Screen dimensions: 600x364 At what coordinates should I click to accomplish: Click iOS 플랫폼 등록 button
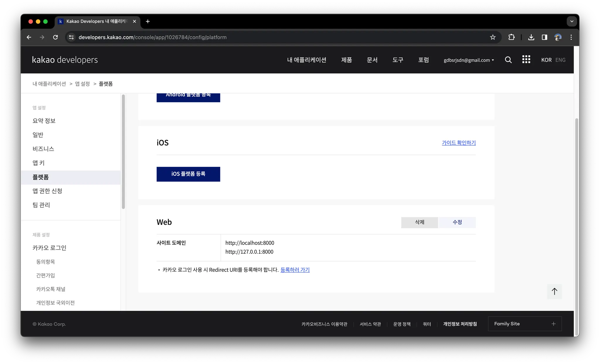point(188,174)
